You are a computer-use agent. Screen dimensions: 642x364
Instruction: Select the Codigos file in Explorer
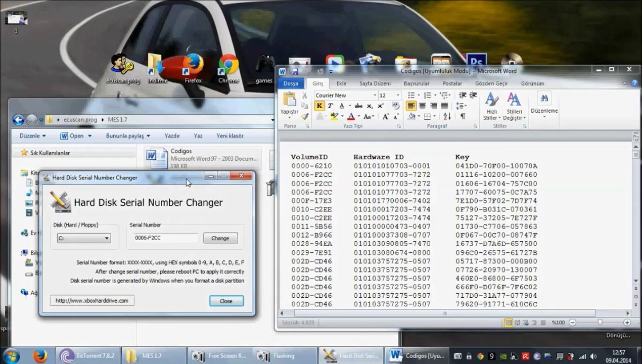202,158
